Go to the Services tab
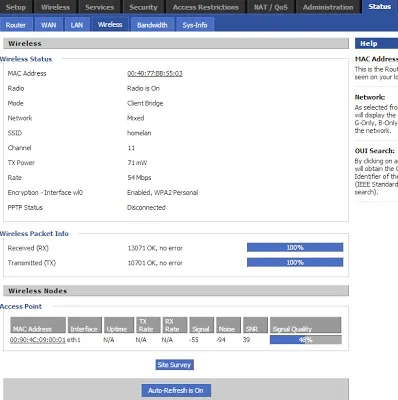This screenshot has width=398, height=400. tap(99, 7)
